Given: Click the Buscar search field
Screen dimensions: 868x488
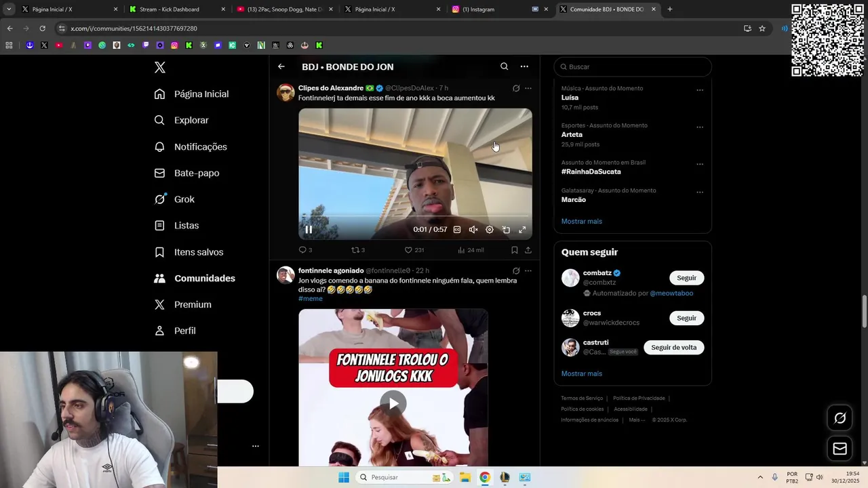Looking at the screenshot, I should pos(633,66).
